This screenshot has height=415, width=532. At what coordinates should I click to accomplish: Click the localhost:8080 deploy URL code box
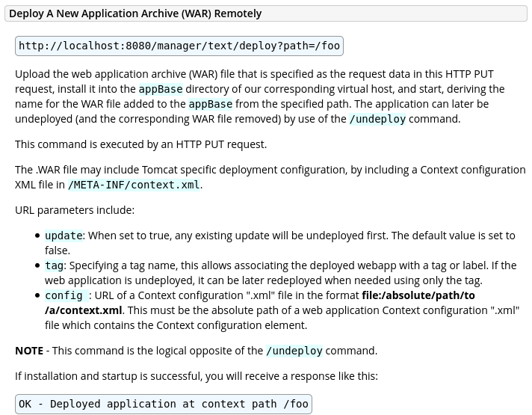click(x=179, y=46)
